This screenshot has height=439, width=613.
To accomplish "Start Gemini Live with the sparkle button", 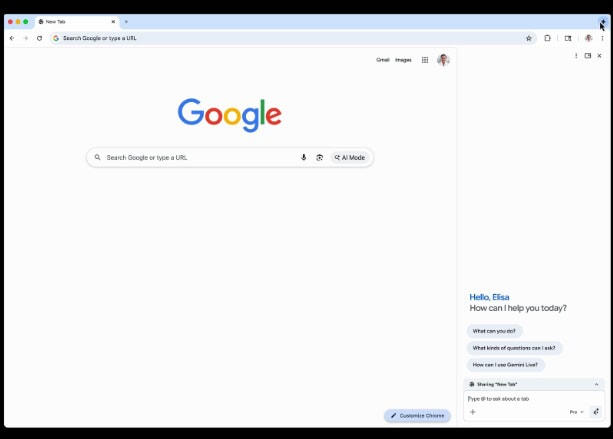I will [x=595, y=411].
